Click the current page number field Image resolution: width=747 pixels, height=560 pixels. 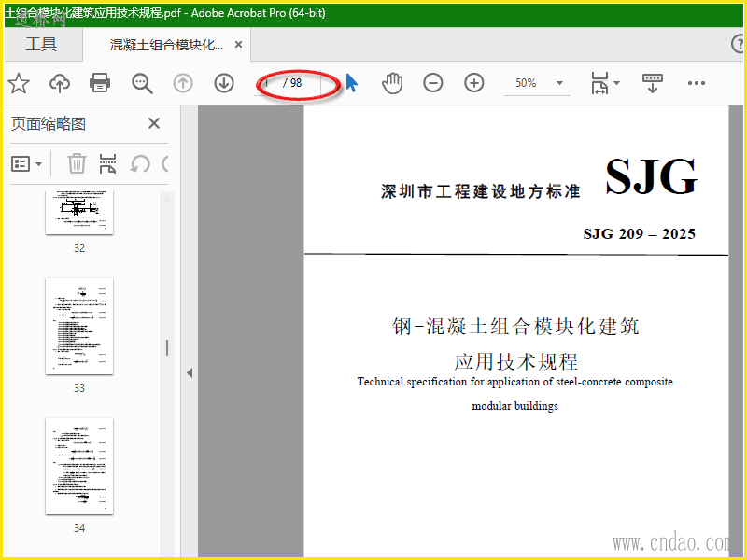click(x=268, y=83)
